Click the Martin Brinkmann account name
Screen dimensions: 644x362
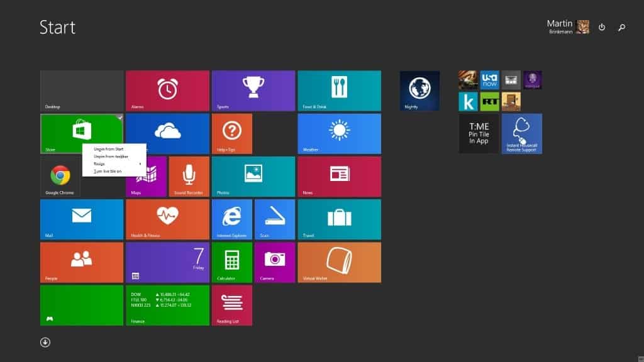558,26
